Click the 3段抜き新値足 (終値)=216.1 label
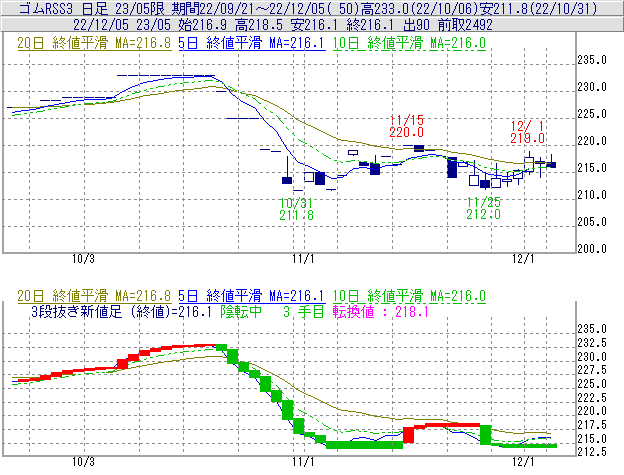 click(121, 312)
